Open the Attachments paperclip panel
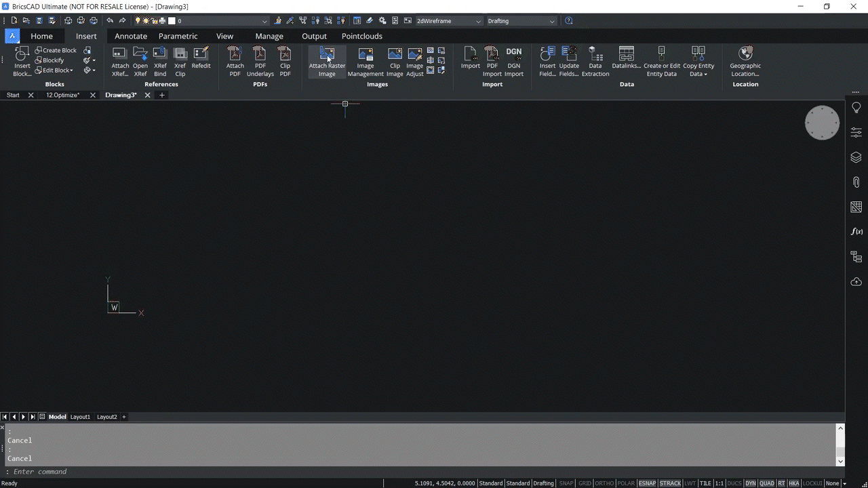The height and width of the screenshot is (488, 868). (x=856, y=182)
